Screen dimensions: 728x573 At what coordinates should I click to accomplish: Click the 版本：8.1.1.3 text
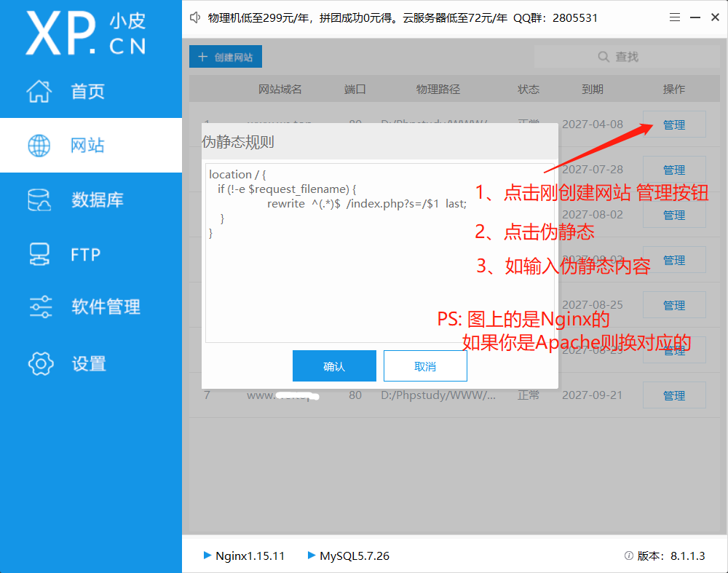click(671, 556)
